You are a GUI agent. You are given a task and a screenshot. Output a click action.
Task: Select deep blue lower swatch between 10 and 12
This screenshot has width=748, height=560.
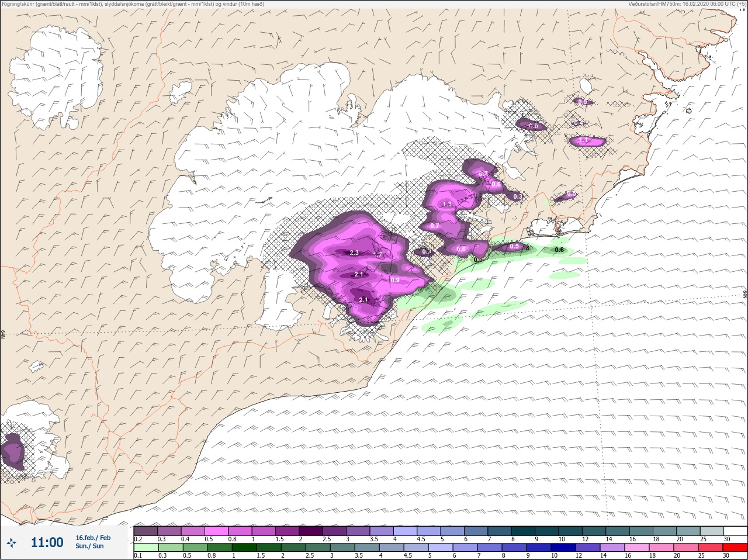[562, 548]
